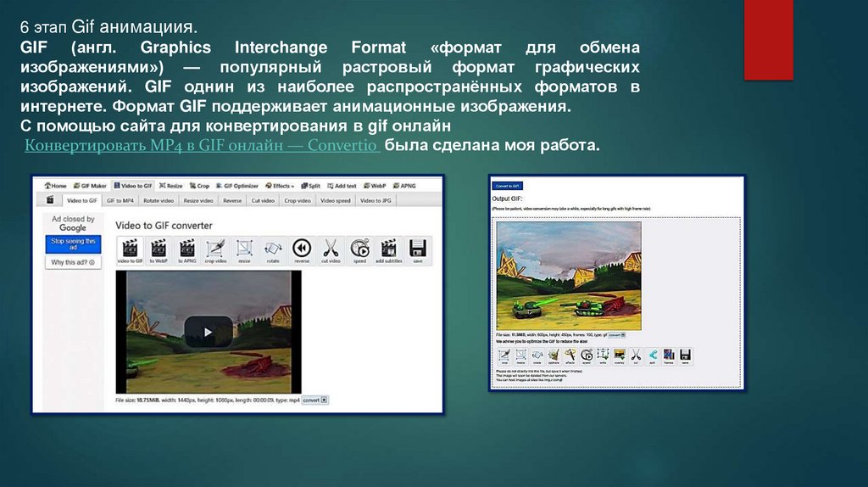This screenshot has width=868, height=487.
Task: Play the video preview in the converter
Action: (x=209, y=332)
